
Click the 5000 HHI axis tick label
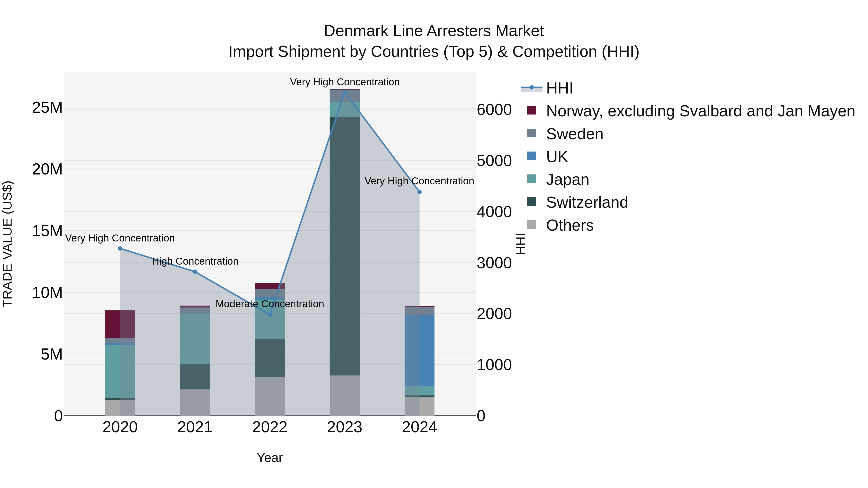tap(494, 161)
